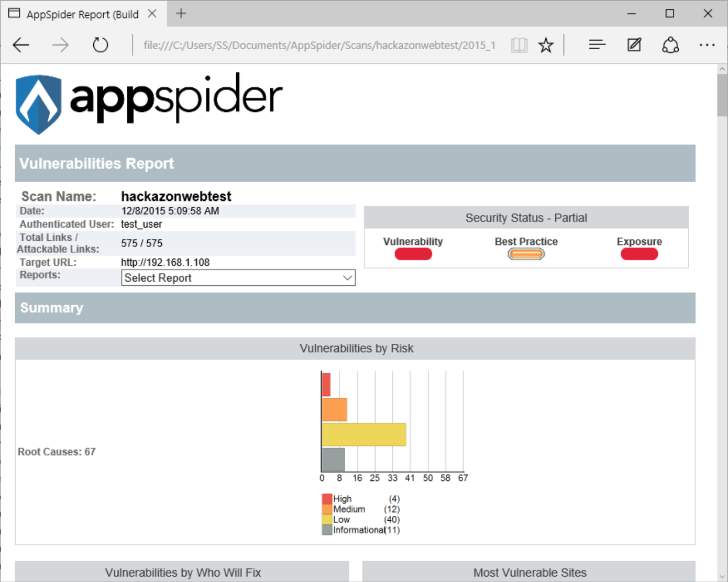Click the Low legend color swatch

(327, 520)
